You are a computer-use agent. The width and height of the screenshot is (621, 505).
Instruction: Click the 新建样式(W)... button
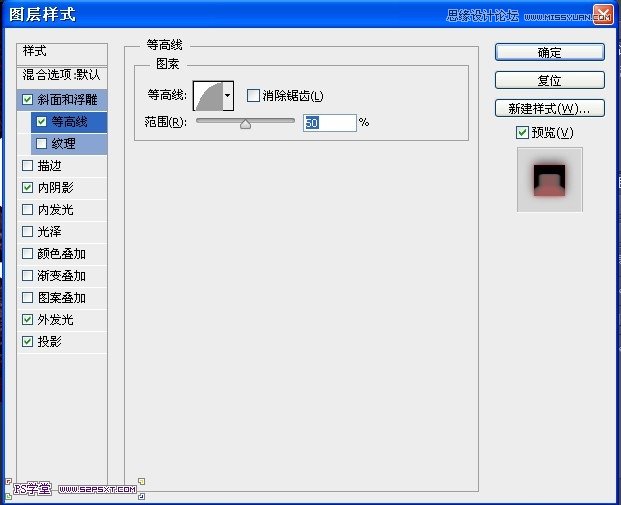point(550,108)
